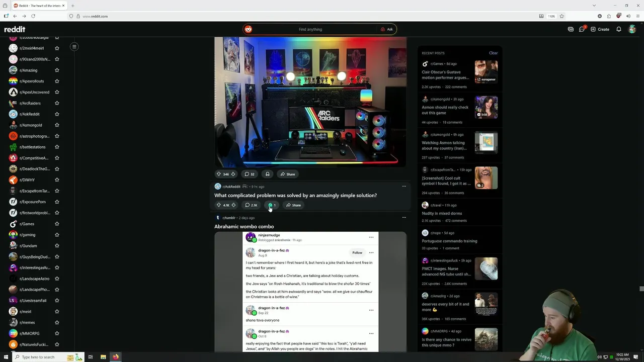Click the award badge on AskReddit post
This screenshot has width=644, height=362.
pyautogui.click(x=272, y=205)
